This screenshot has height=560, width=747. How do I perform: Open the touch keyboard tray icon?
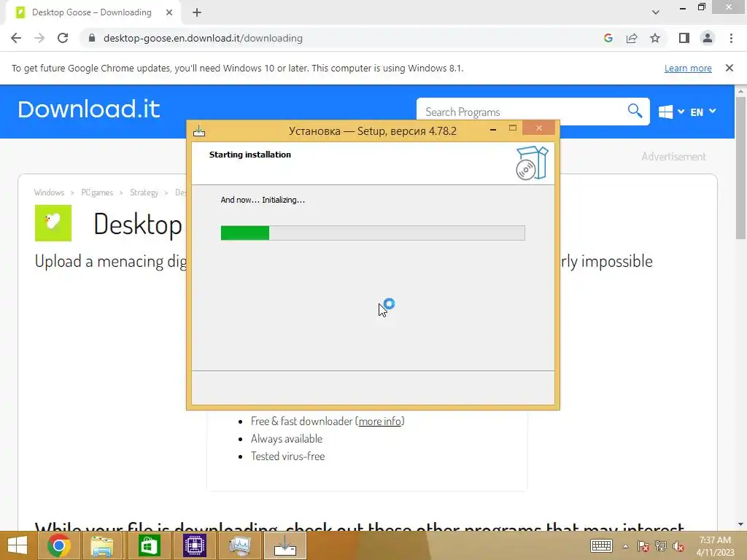601,545
